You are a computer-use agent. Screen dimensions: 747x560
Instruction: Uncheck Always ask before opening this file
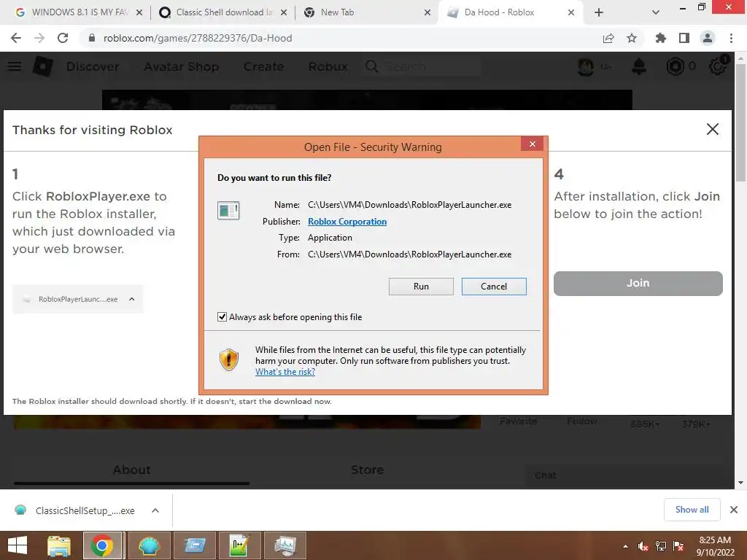click(x=222, y=316)
